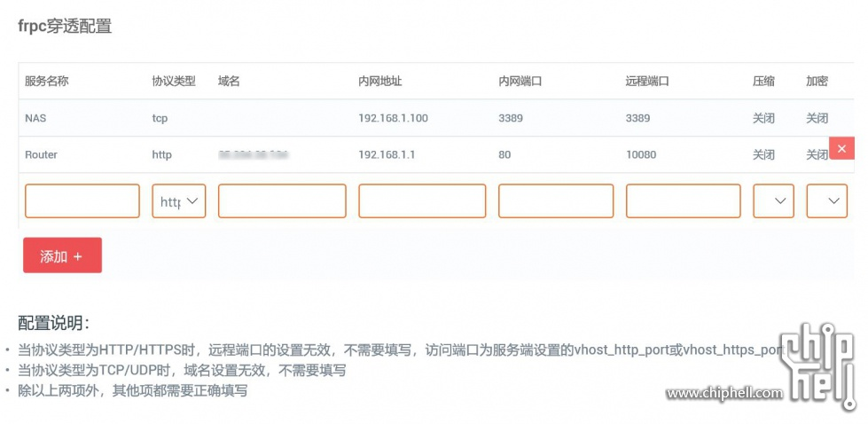This screenshot has width=868, height=424.
Task: Focus the 服务名称 input field
Action: pos(82,201)
